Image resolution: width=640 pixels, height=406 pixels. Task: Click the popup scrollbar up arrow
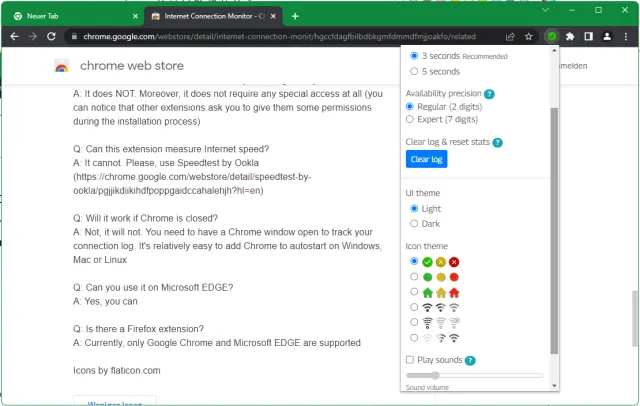point(554,51)
